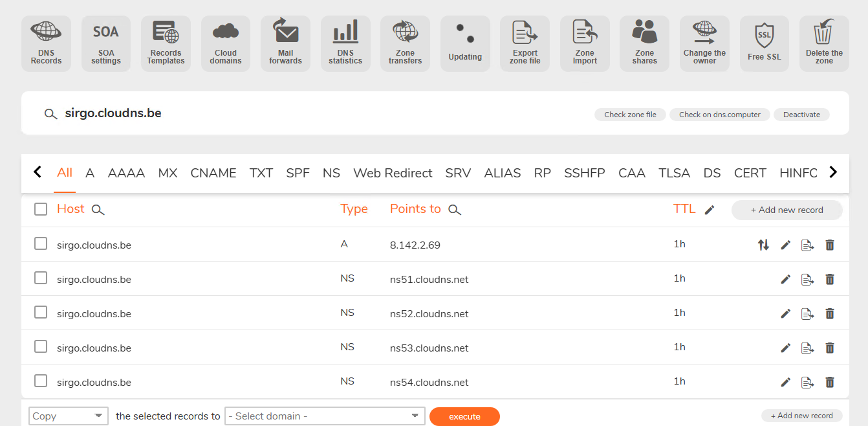Delete the 8.142.2.69 A record

point(830,245)
